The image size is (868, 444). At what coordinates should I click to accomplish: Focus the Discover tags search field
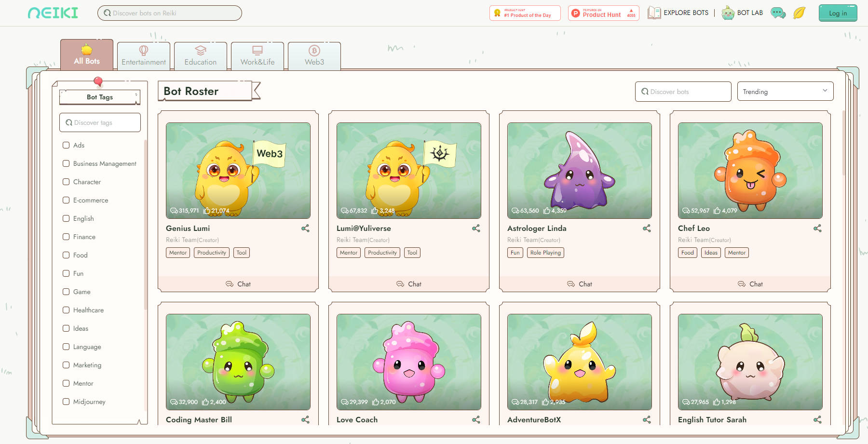tap(100, 122)
